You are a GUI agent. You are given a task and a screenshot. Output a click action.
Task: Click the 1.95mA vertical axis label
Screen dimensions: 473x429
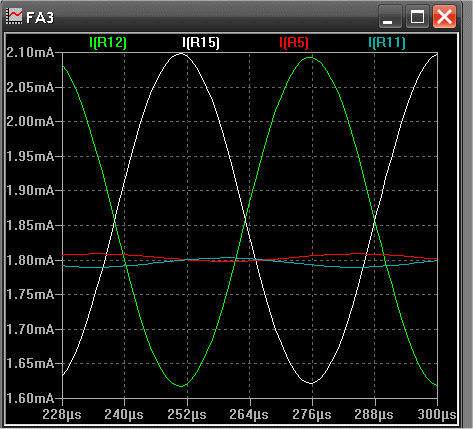(30, 156)
